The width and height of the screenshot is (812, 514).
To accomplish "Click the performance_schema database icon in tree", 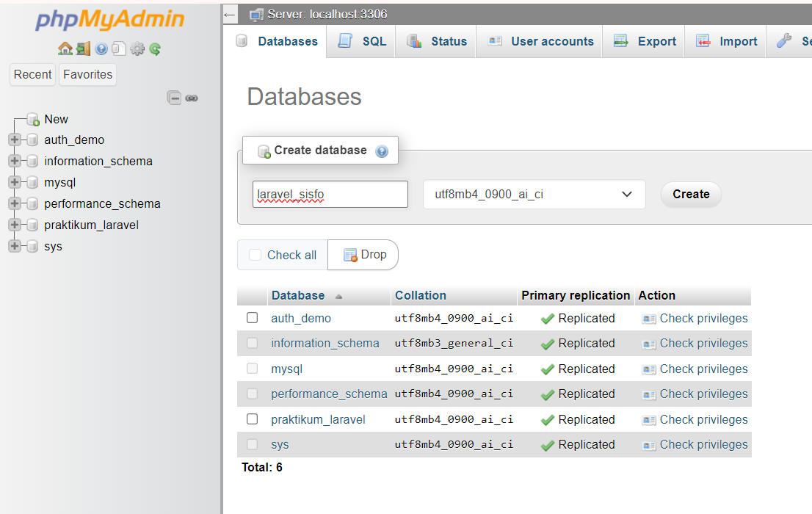I will pos(32,203).
